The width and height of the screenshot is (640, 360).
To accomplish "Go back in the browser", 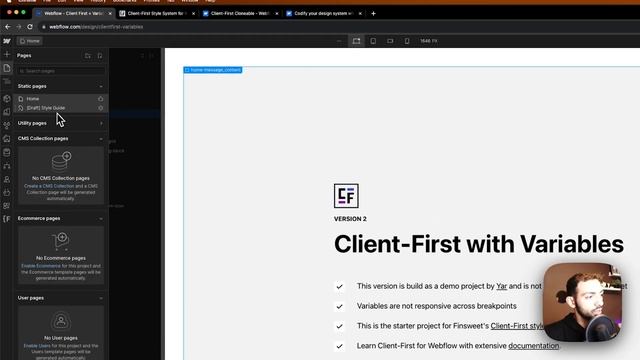I will pyautogui.click(x=8, y=27).
